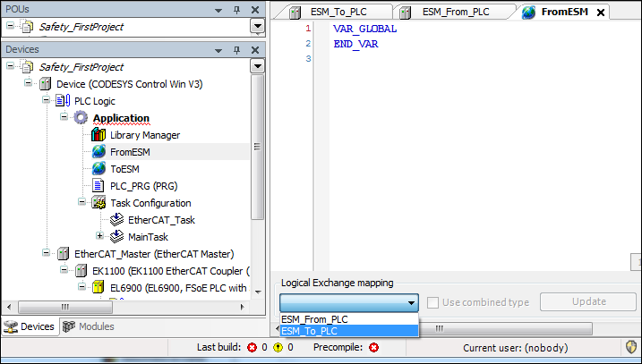The image size is (642, 364).
Task: Click line number 3 in editor
Action: (308, 59)
